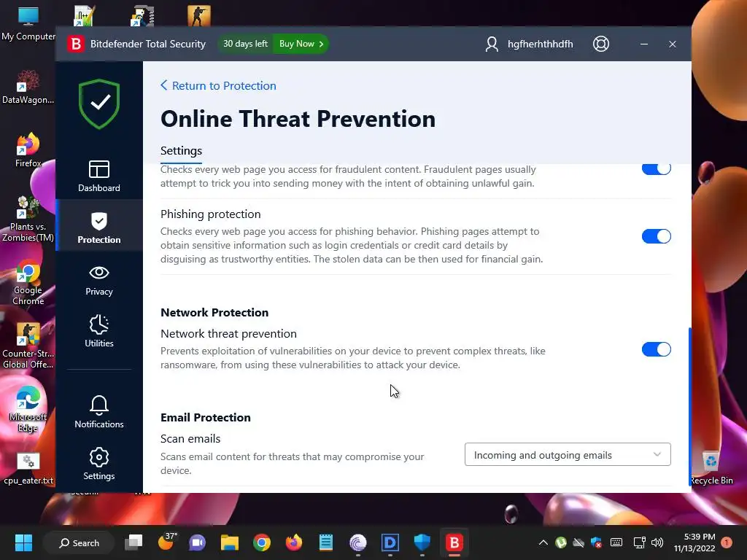Click the volume icon in system tray

[657, 542]
